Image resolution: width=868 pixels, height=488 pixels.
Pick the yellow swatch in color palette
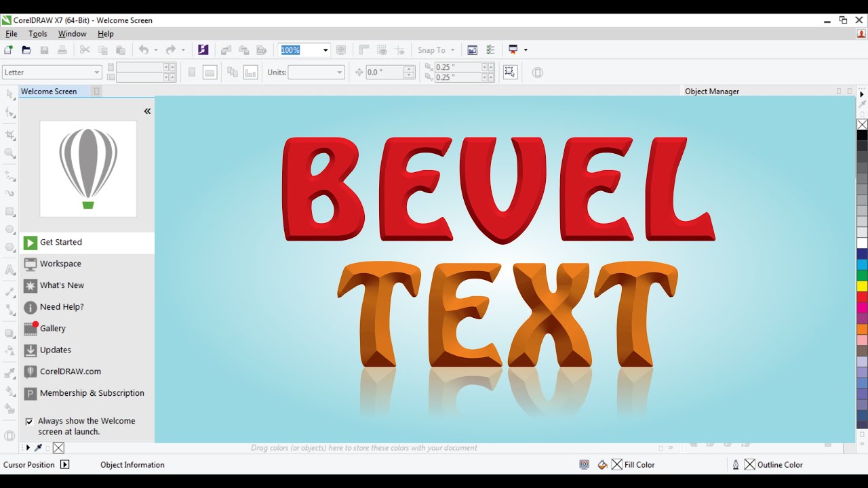(862, 286)
